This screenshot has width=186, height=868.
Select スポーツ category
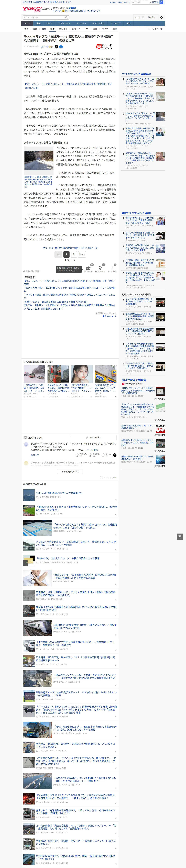coord(76,29)
